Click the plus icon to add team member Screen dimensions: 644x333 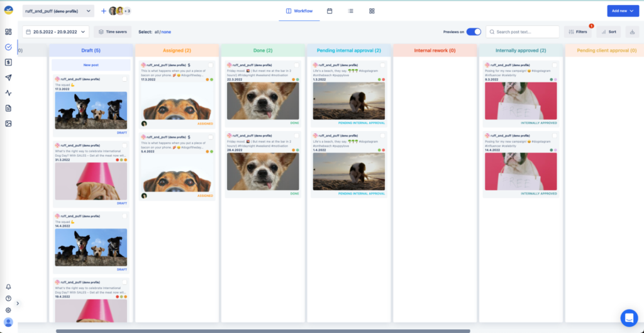104,11
